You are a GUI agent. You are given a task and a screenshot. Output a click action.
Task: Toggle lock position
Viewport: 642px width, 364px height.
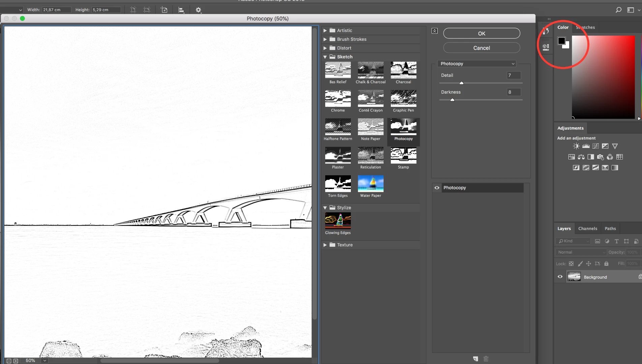pos(589,264)
